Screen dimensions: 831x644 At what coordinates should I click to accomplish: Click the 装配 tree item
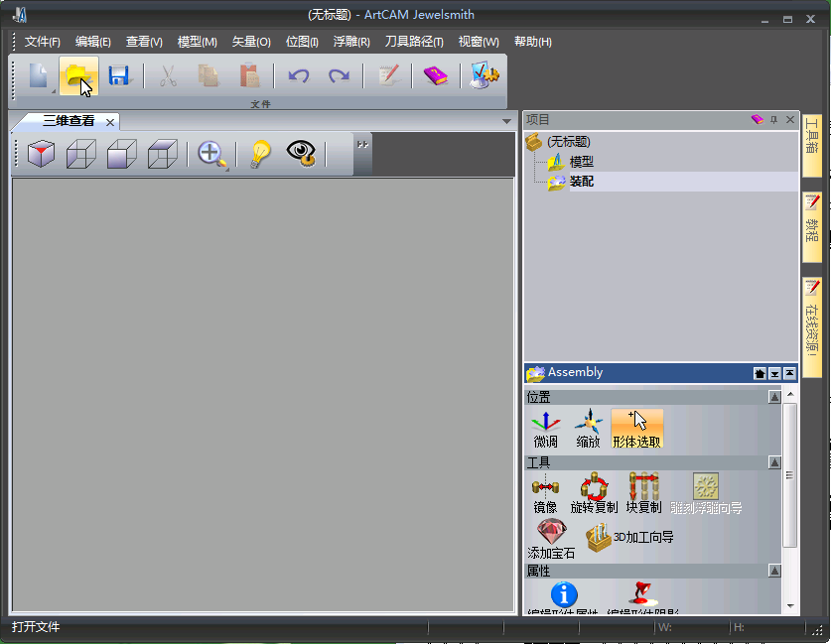pyautogui.click(x=581, y=182)
